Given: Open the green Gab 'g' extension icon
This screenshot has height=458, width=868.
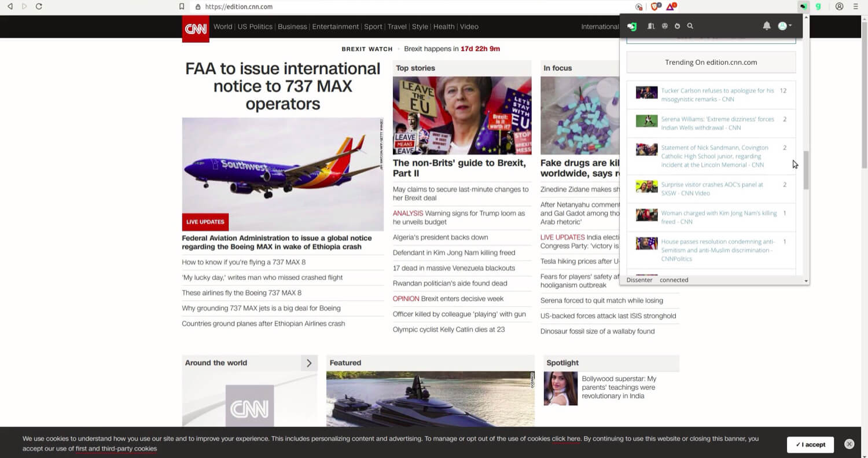Looking at the screenshot, I should pyautogui.click(x=818, y=7).
